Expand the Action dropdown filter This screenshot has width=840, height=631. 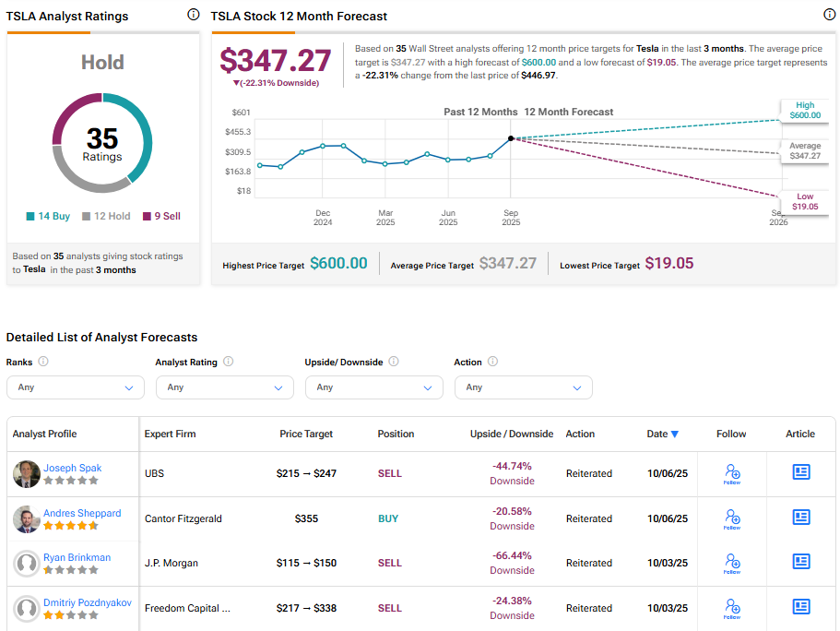[524, 387]
